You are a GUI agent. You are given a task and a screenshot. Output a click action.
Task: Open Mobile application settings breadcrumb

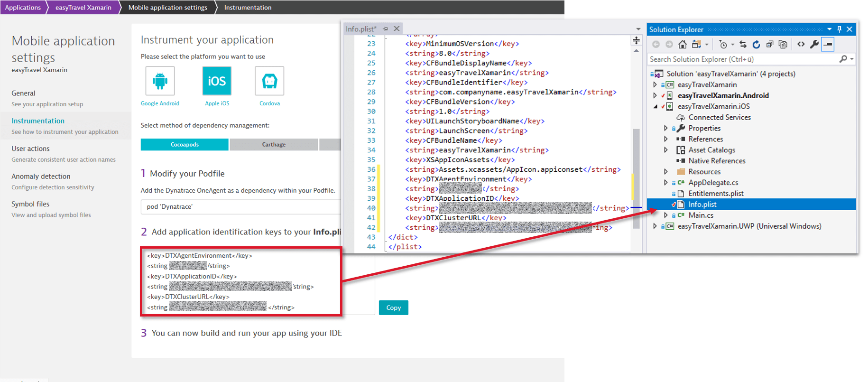coord(168,7)
